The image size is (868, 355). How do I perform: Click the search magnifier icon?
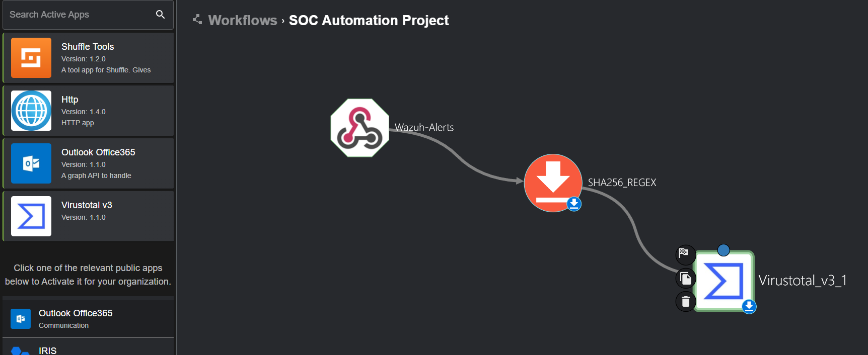tap(160, 15)
